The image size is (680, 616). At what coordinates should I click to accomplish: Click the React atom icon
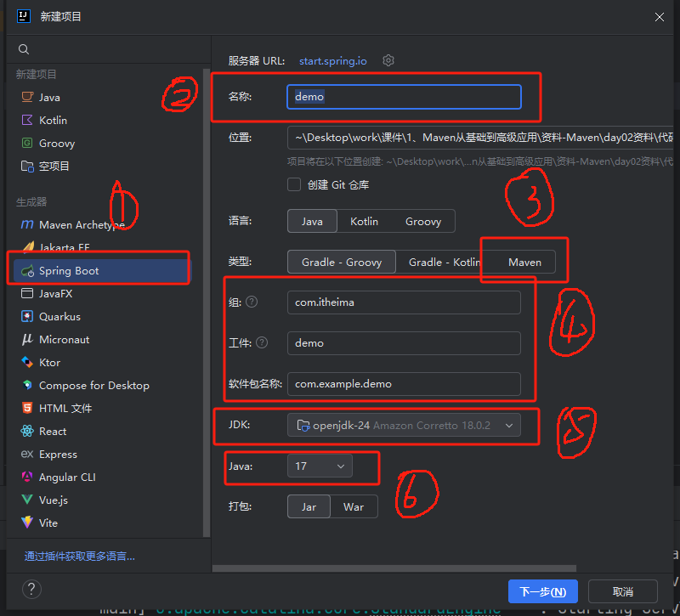coord(27,431)
